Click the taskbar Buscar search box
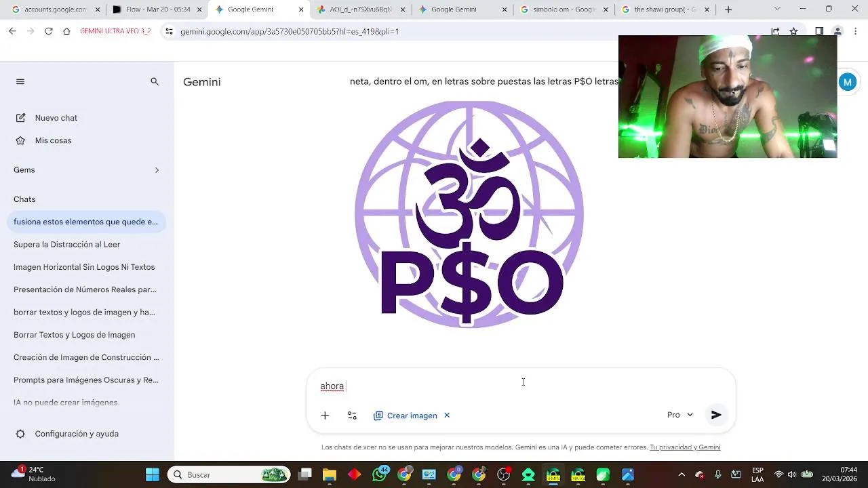Viewport: 868px width, 488px height. coord(230,474)
